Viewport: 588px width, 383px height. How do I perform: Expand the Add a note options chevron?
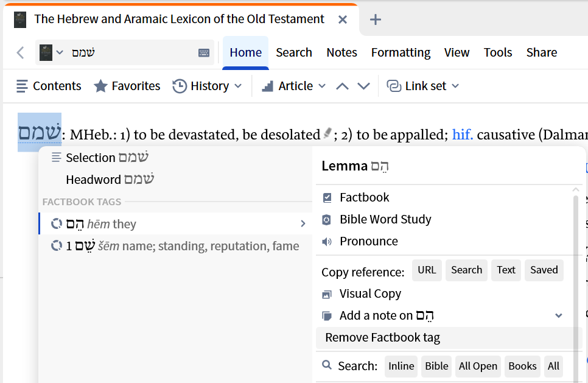[x=559, y=315]
